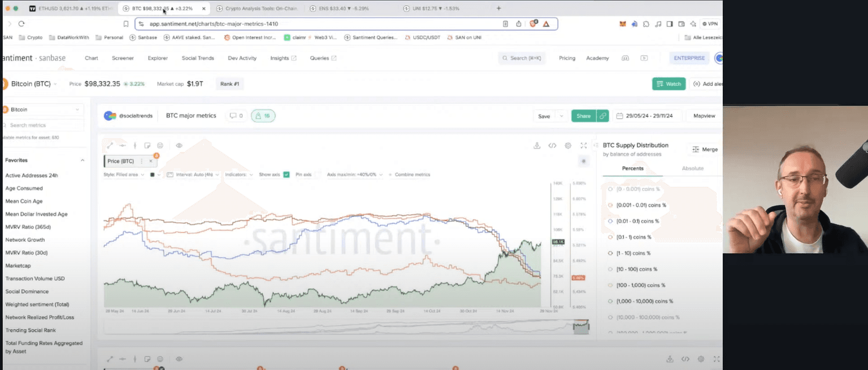The height and width of the screenshot is (370, 868).
Task: Open the embed code icon
Action: click(552, 146)
